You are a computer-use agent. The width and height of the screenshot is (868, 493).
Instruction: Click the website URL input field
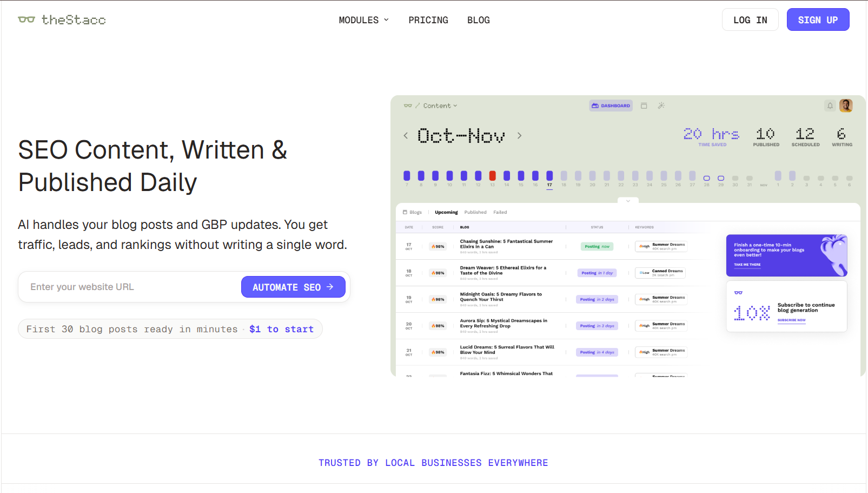(124, 287)
